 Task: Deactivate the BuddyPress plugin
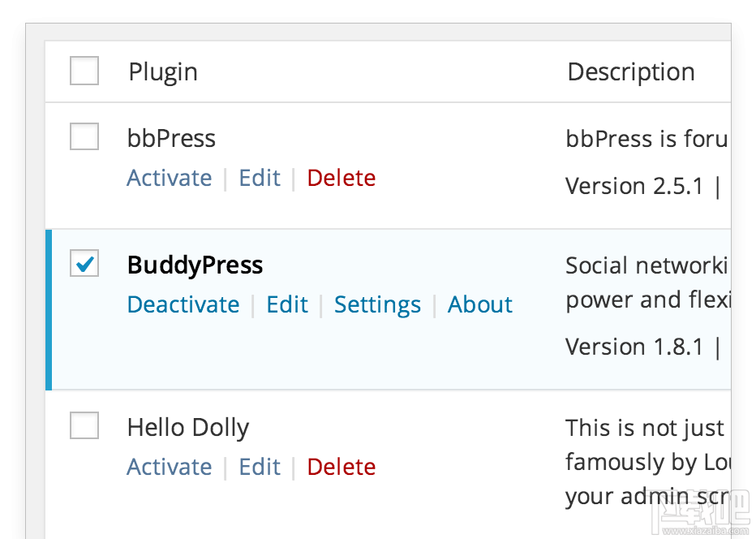coord(183,304)
